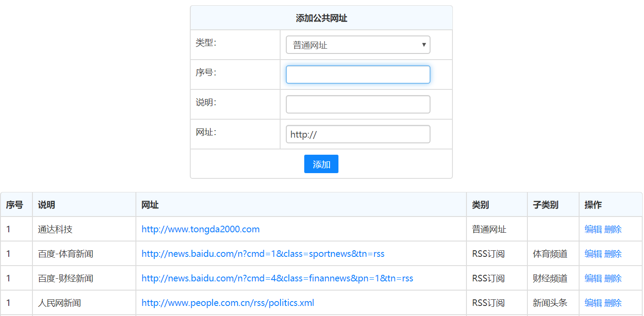
Task: Click the 子类别 column header
Action: 545,205
